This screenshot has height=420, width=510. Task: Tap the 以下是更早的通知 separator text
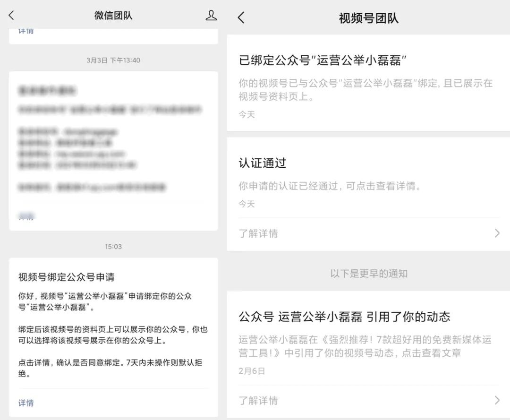click(x=368, y=273)
